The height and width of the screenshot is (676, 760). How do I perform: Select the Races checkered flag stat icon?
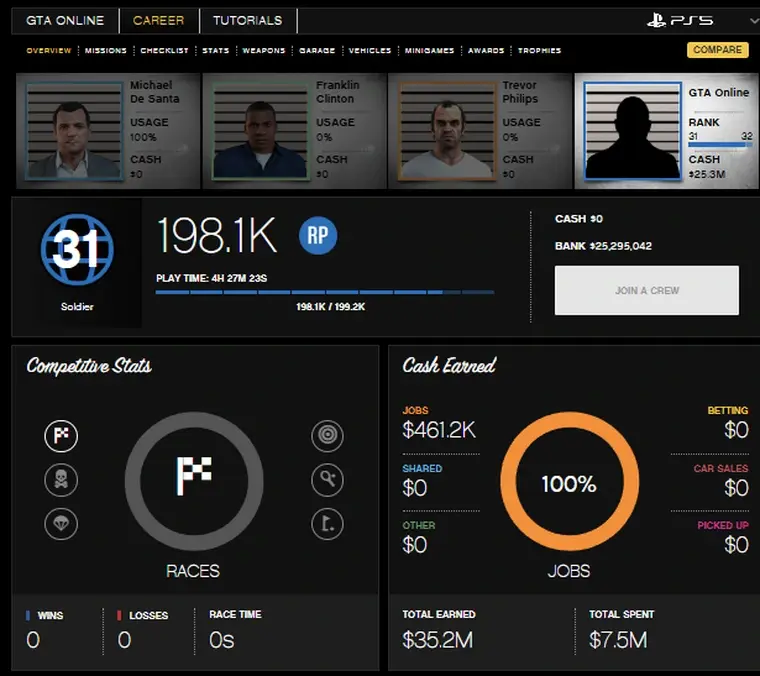point(61,436)
